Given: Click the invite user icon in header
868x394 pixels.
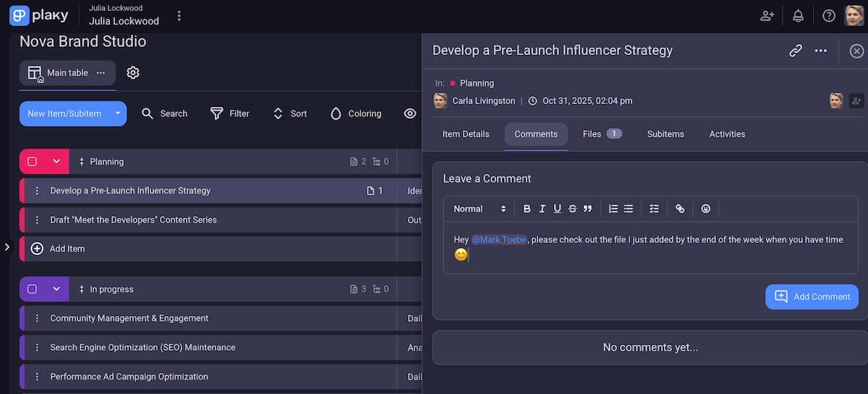Looking at the screenshot, I should (767, 16).
